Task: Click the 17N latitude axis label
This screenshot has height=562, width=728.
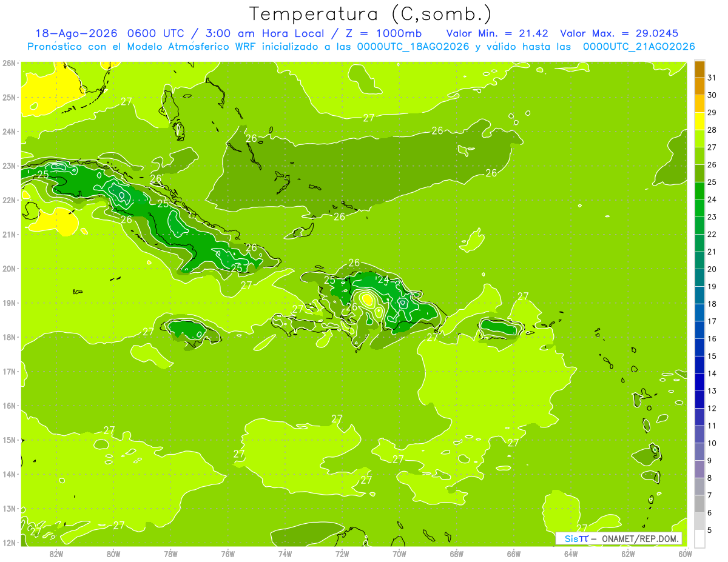Action: tap(8, 371)
